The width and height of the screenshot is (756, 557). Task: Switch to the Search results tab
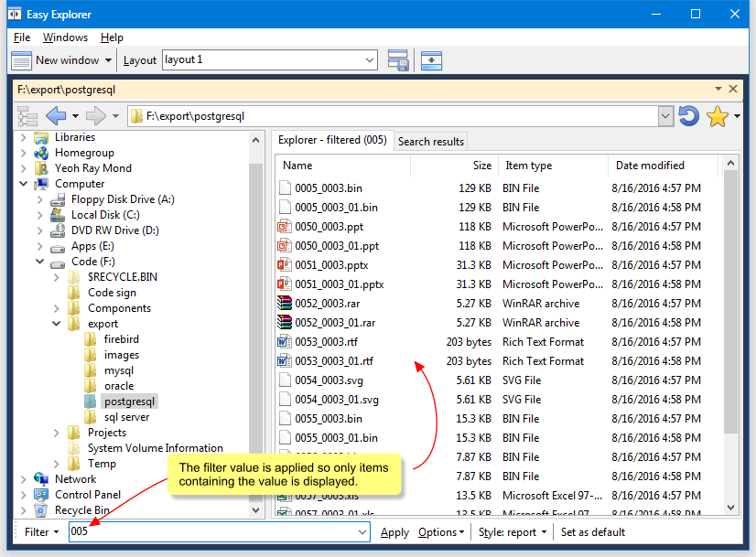[x=430, y=142]
